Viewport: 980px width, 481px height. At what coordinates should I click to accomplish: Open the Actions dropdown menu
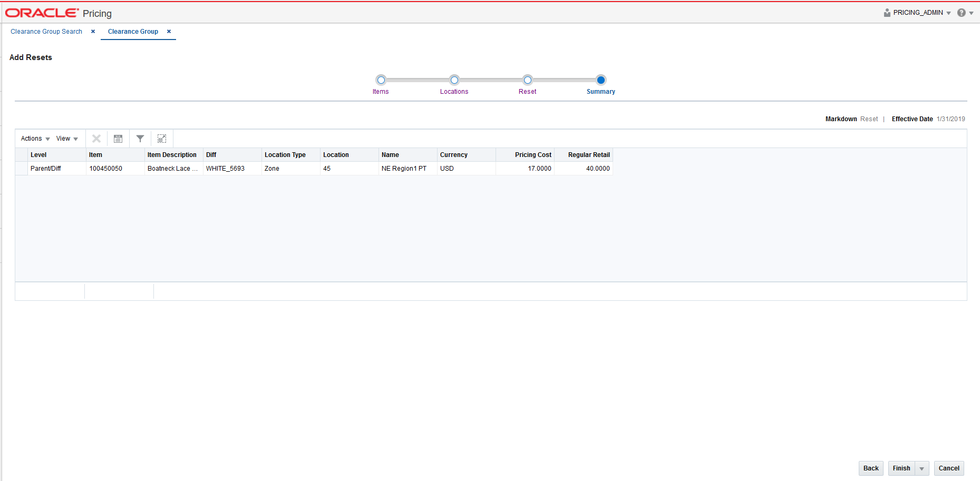tap(35, 139)
